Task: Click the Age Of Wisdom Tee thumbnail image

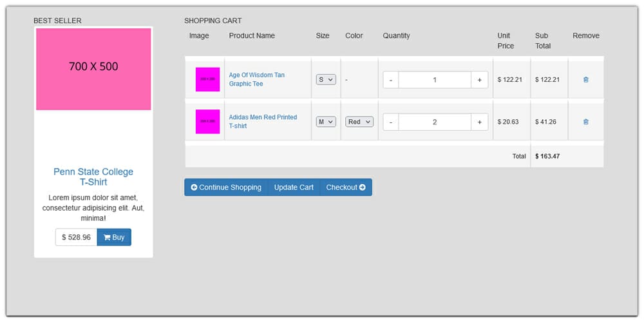Action: click(x=208, y=79)
